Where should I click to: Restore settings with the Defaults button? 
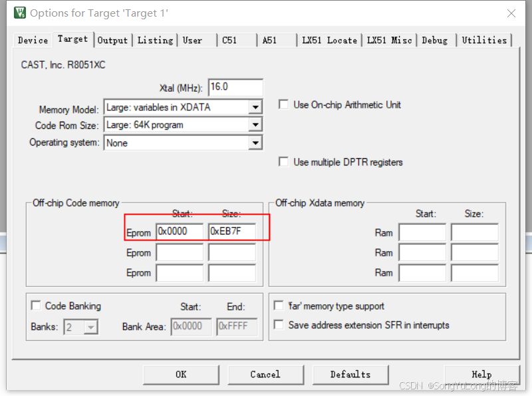point(350,375)
